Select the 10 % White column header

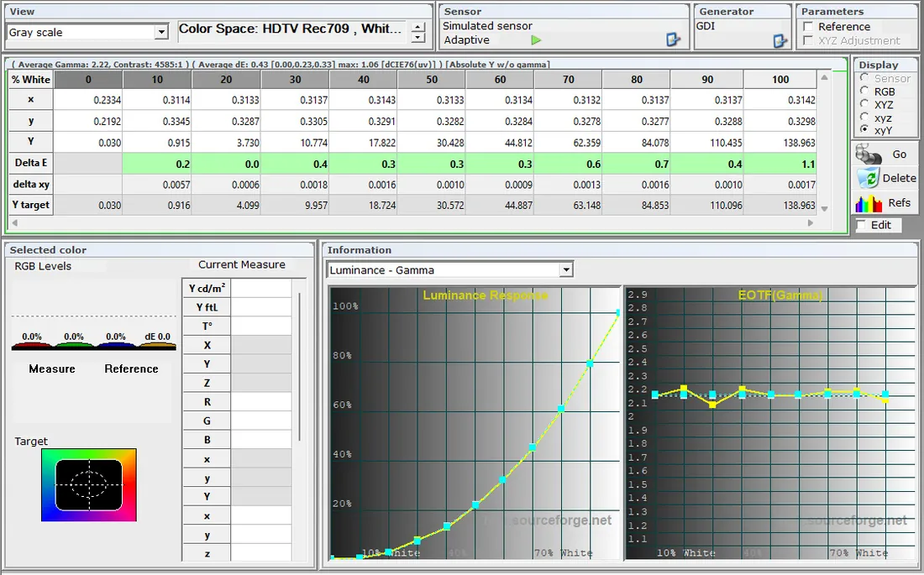coord(157,80)
